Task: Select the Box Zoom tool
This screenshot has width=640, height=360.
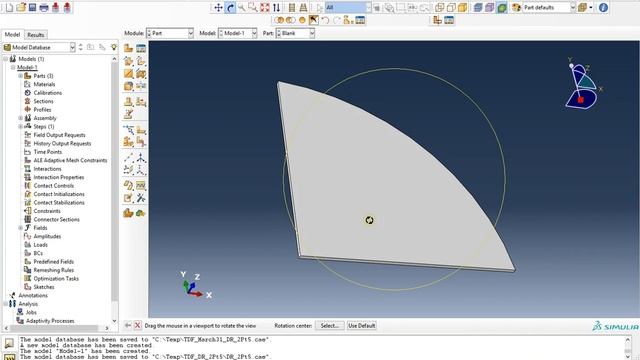Action: (x=253, y=7)
